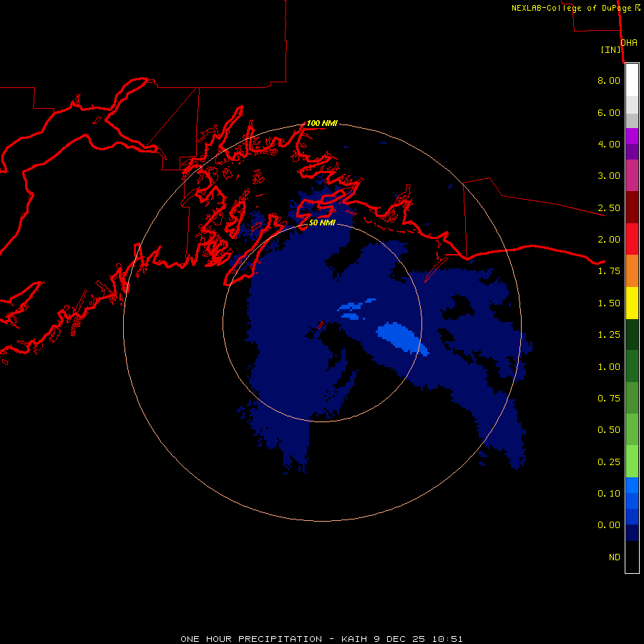Click the 50 NMI range ring label
Image resolution: width=644 pixels, height=644 pixels.
[322, 223]
